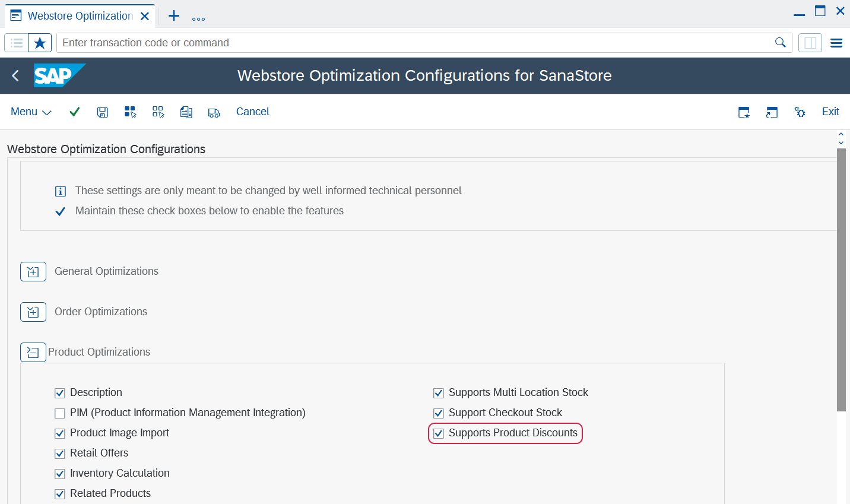850x504 pixels.
Task: Open a new tab with plus icon
Action: (174, 16)
